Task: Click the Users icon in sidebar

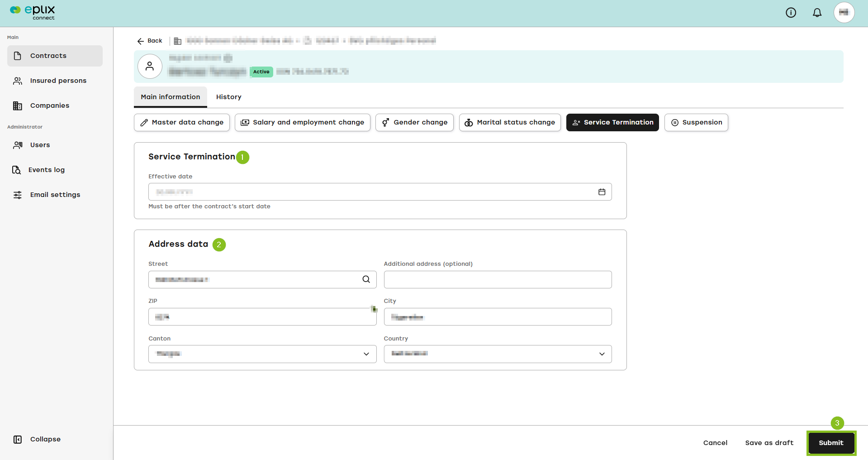Action: (x=18, y=145)
